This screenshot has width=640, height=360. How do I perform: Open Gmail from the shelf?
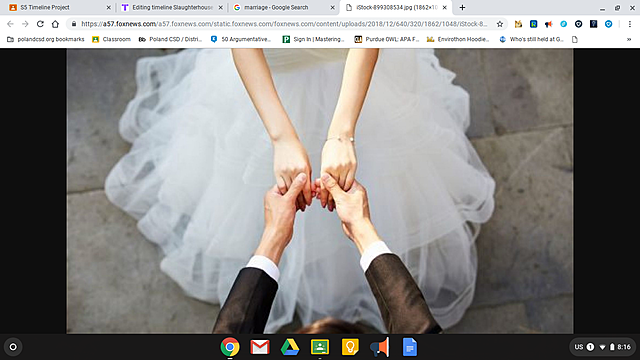(260, 347)
